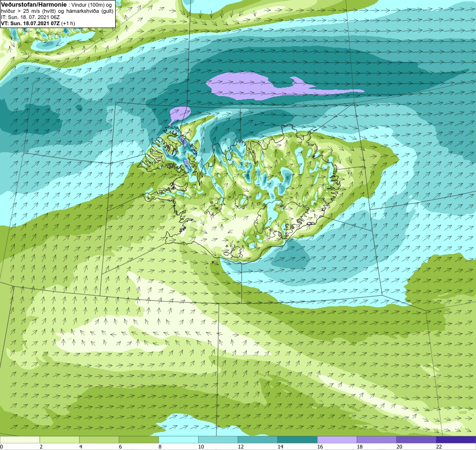Image resolution: width=476 pixels, height=450 pixels.
Task: Click the legend value "18"
Action: coord(360,447)
